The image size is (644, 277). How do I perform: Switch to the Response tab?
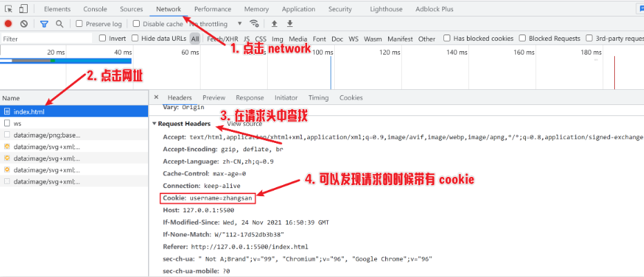point(250,97)
